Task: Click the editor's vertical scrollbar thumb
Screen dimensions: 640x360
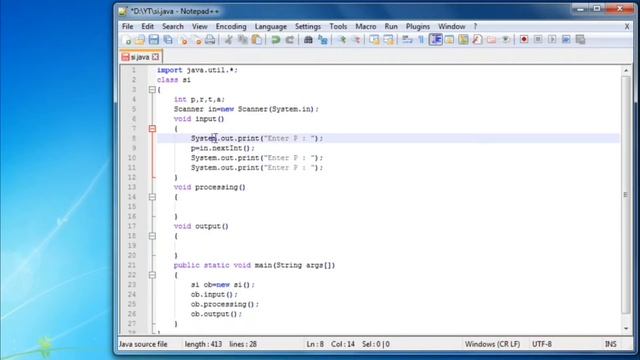Action: pyautogui.click(x=626, y=195)
